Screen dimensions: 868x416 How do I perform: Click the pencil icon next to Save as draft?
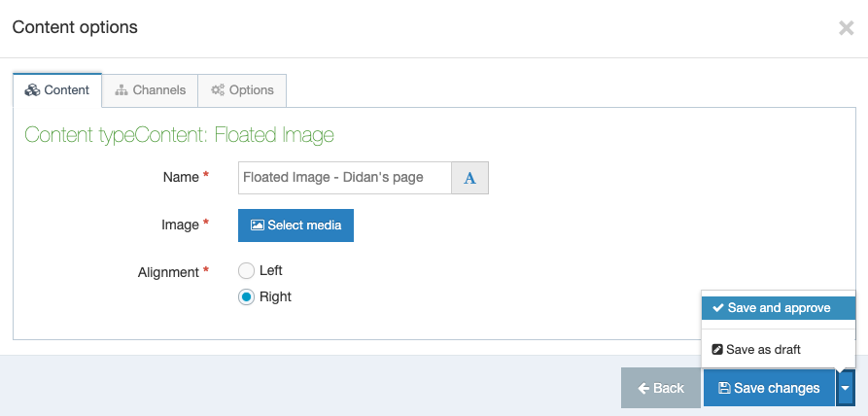(x=717, y=350)
